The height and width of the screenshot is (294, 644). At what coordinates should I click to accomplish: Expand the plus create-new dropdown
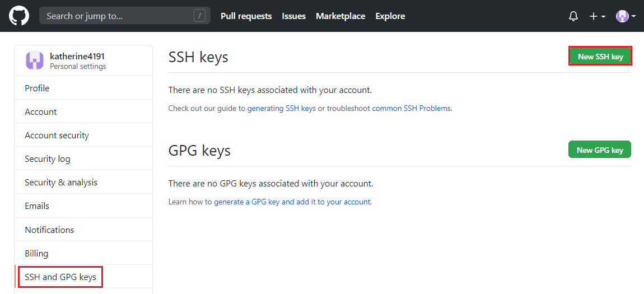point(598,16)
